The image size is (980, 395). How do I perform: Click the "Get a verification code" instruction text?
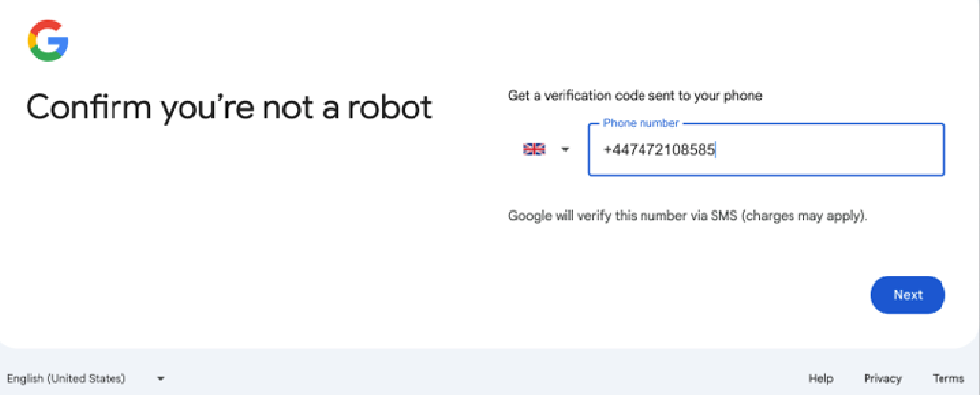635,96
